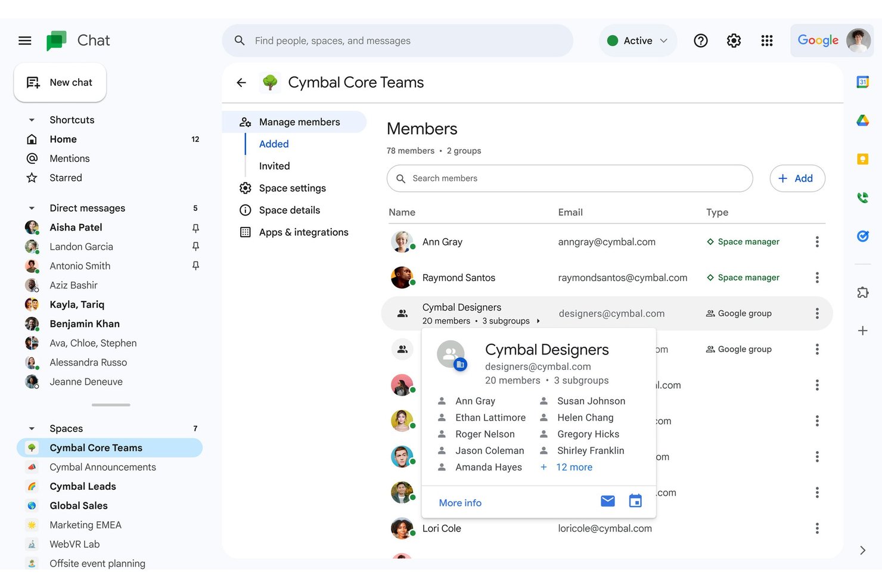Expand Cymbal Designers subgroups arrow
The image size is (882, 588).
click(x=538, y=321)
